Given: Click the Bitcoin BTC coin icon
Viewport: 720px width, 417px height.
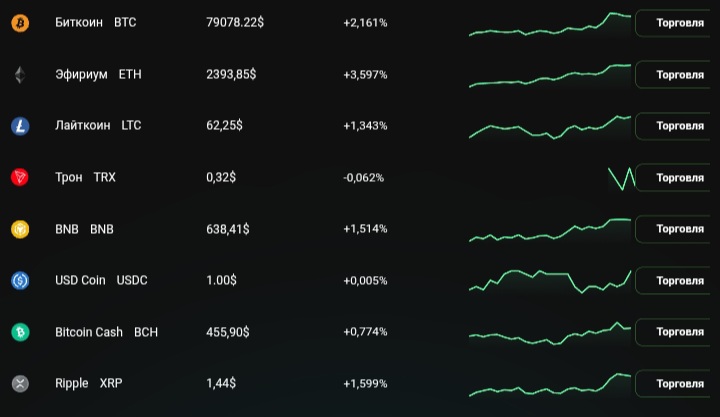Looking at the screenshot, I should point(20,23).
